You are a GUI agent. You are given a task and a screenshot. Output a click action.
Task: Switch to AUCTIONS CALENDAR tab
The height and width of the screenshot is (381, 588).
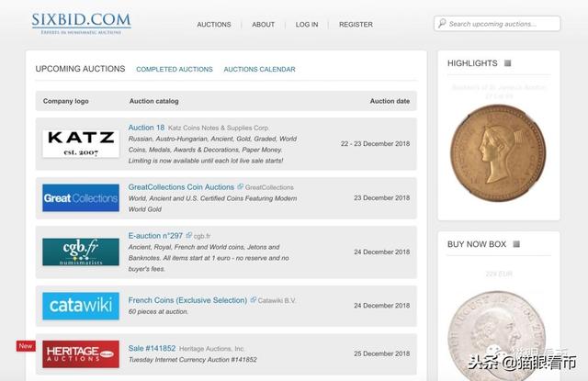[x=259, y=69]
